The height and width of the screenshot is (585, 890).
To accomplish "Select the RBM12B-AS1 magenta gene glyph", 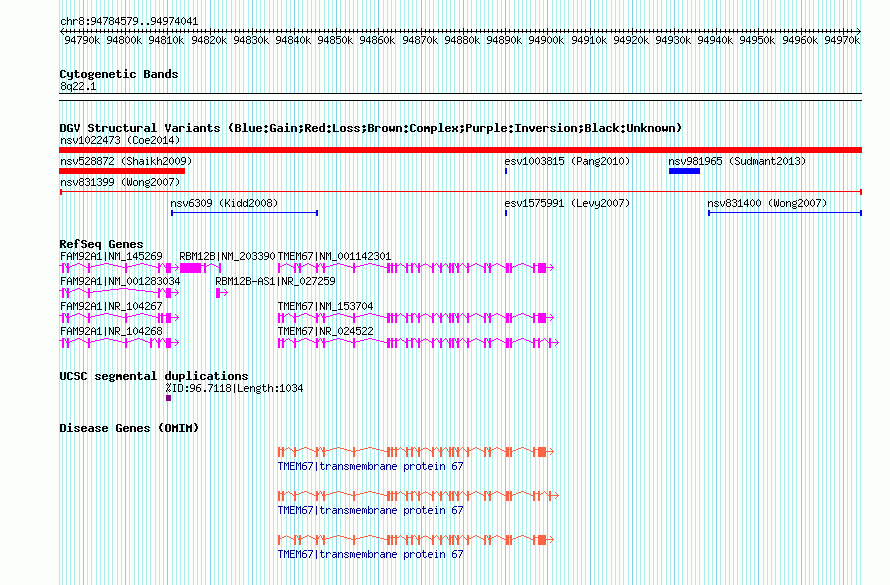I will pyautogui.click(x=222, y=293).
